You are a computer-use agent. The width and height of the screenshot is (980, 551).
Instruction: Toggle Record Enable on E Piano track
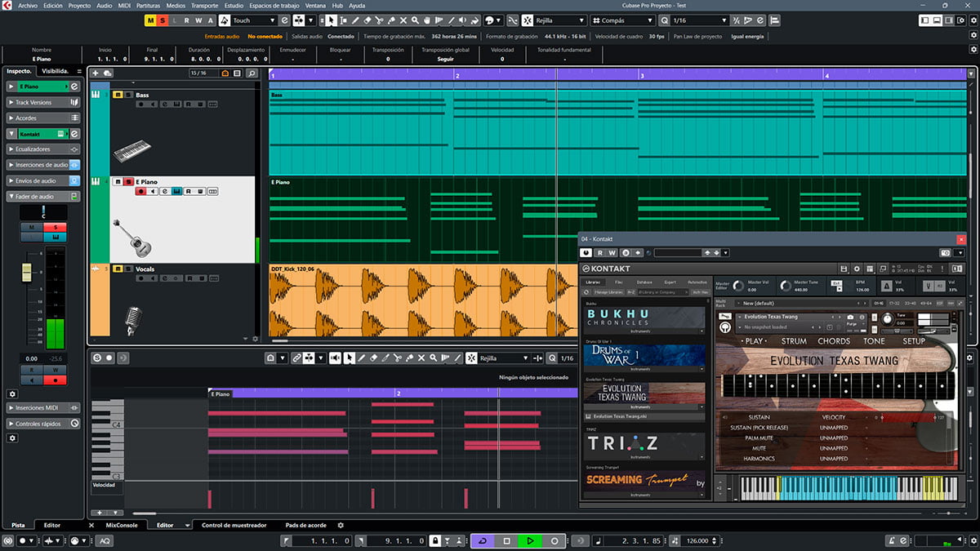tap(141, 191)
